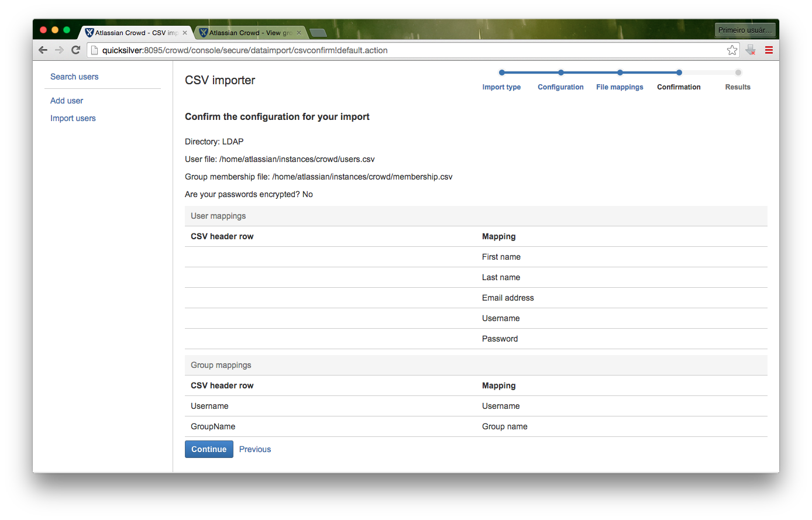Click the Group membership file path text

(x=319, y=177)
